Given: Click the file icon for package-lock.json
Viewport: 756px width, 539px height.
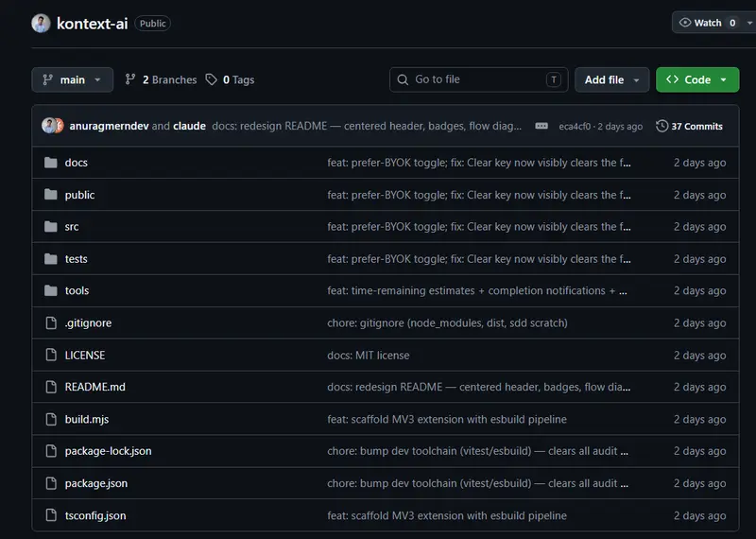Looking at the screenshot, I should tap(51, 451).
